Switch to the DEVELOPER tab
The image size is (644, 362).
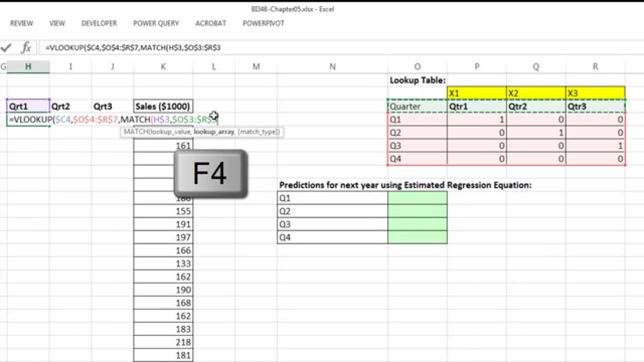pyautogui.click(x=99, y=23)
